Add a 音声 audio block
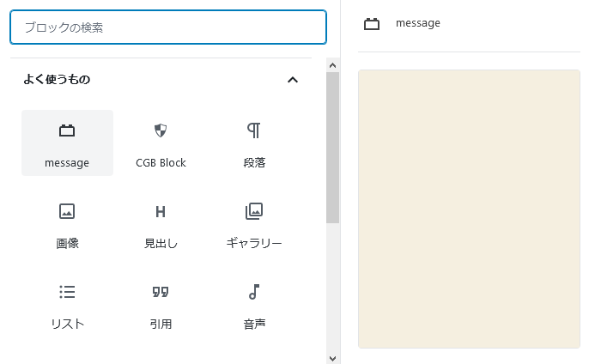This screenshot has height=364, width=595. click(254, 305)
